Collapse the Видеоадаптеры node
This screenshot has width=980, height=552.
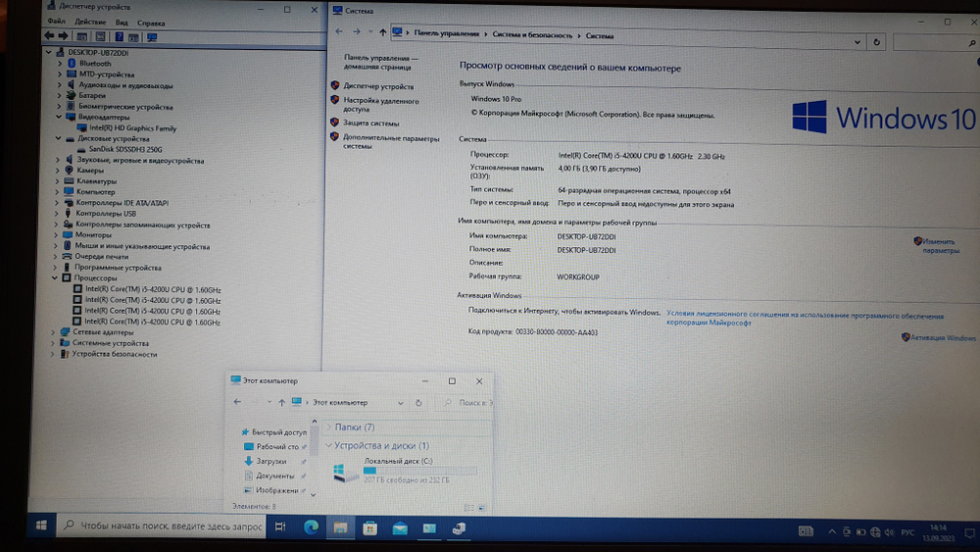coord(59,117)
